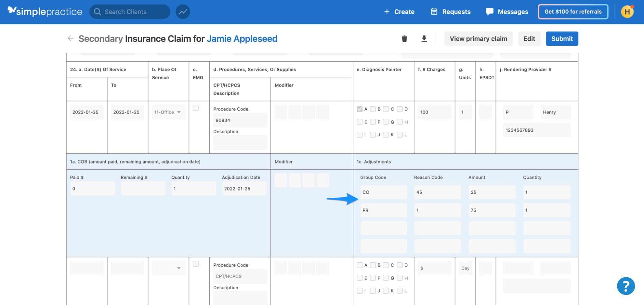644x305 pixels.
Task: Enable the EMG checkbox on first service line
Action: click(x=196, y=108)
